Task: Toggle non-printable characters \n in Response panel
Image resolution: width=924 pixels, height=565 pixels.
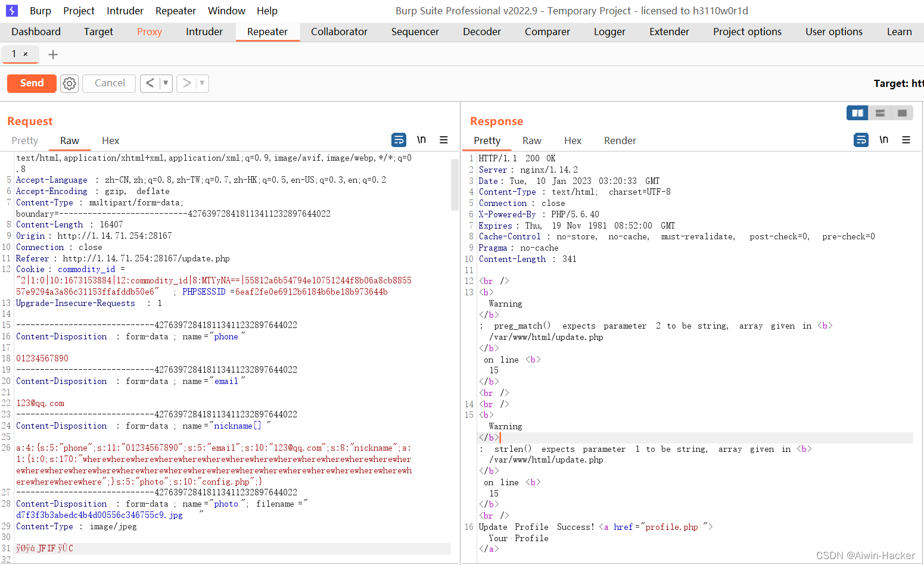Action: pos(884,140)
